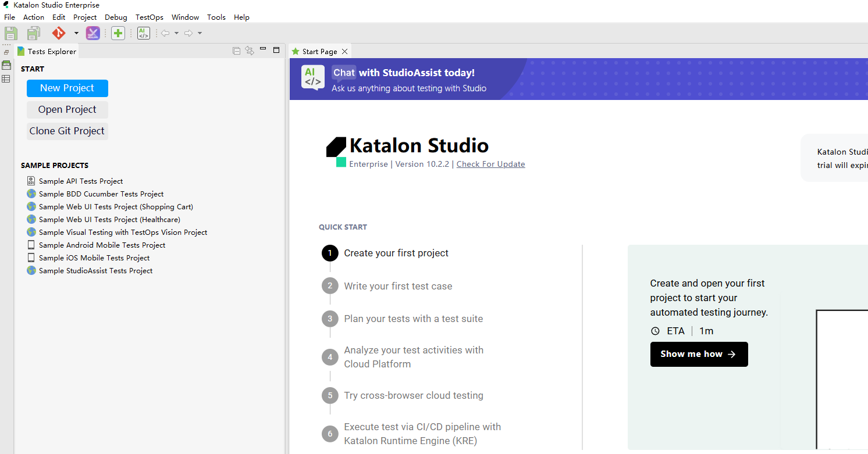Toggle Link with Editor in Tests Explorer

pos(250,51)
